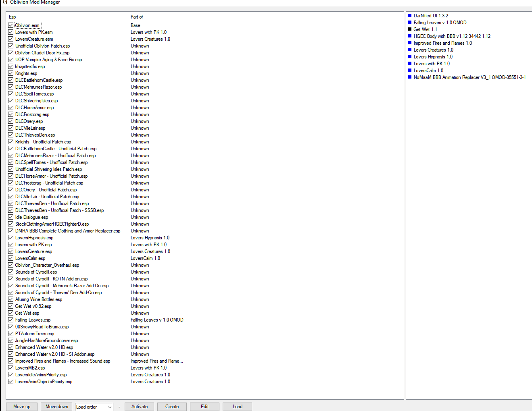Screen dimensions: 532x411
Task: Select UOP Vampire Aging & Face Fix.esp
Action: click(48, 60)
